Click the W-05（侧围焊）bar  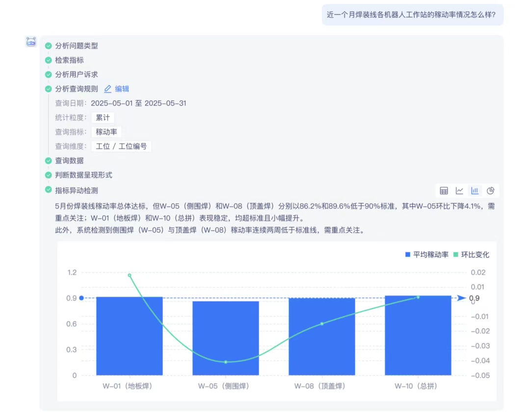point(226,338)
